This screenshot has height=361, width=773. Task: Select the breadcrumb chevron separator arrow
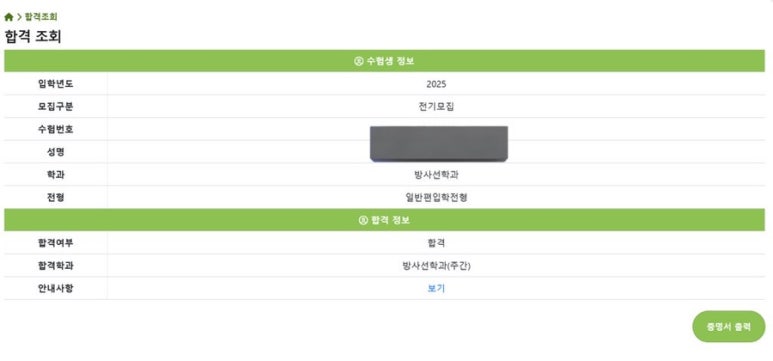(x=19, y=17)
